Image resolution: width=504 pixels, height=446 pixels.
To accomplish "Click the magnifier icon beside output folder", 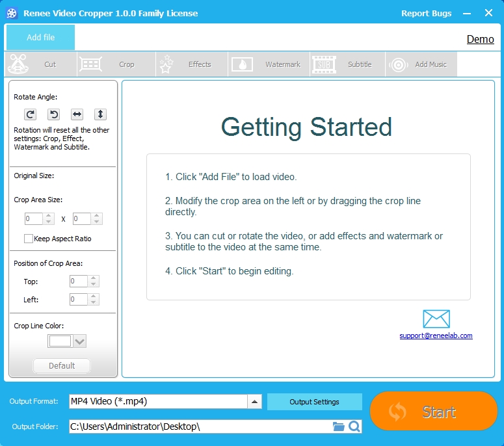I will click(354, 426).
